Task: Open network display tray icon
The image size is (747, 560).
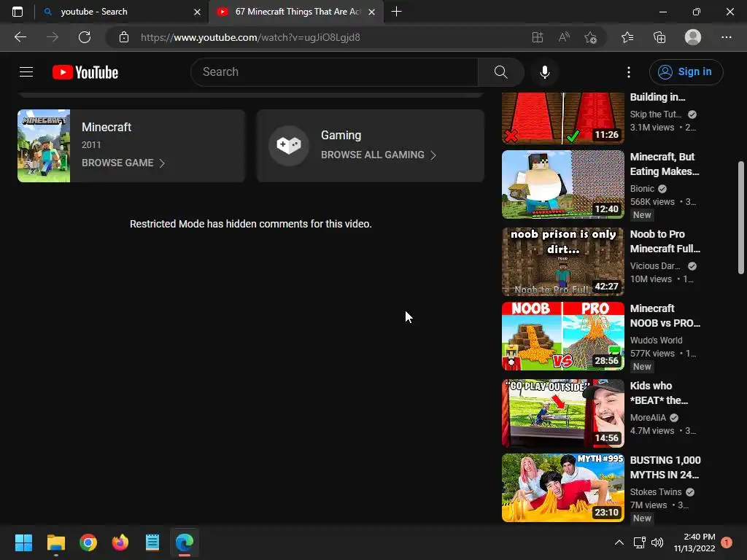Action: coord(639,542)
